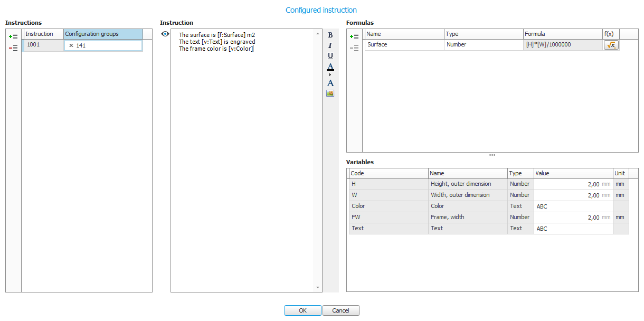Toggle the instruction preview eye icon
Image resolution: width=644 pixels, height=321 pixels.
click(165, 33)
